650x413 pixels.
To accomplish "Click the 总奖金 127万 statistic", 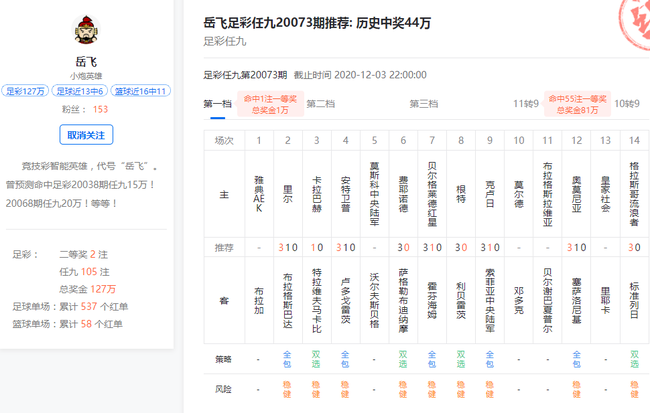I will [x=87, y=289].
